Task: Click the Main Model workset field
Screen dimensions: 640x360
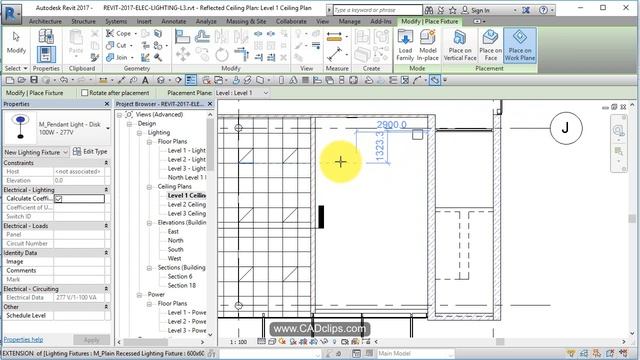Action: (x=415, y=353)
